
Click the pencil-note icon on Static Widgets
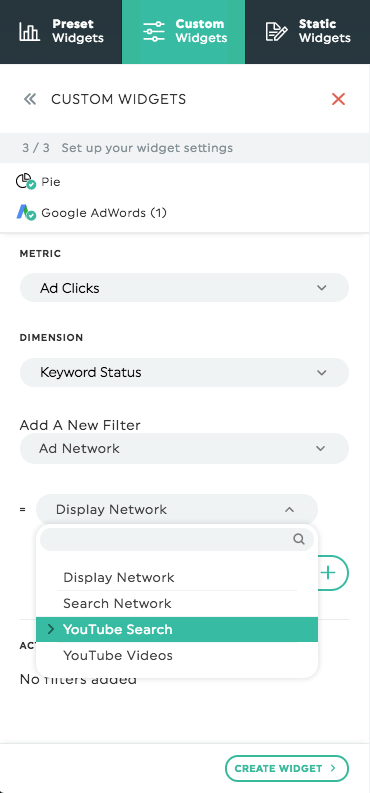276,31
